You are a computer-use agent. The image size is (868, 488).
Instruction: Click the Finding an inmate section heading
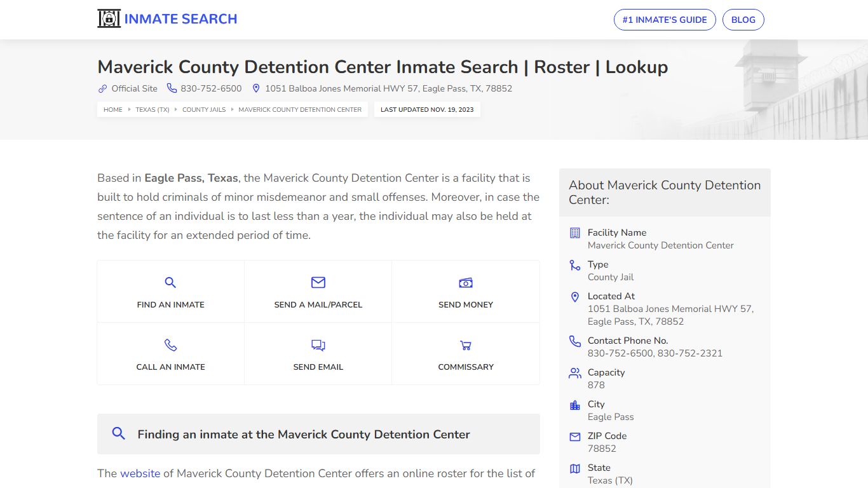304,435
